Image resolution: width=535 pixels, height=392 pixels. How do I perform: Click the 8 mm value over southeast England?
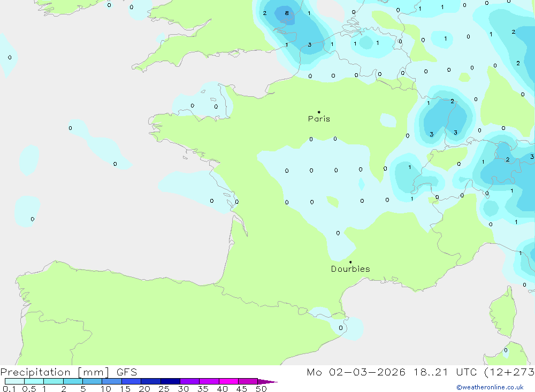[x=287, y=13]
